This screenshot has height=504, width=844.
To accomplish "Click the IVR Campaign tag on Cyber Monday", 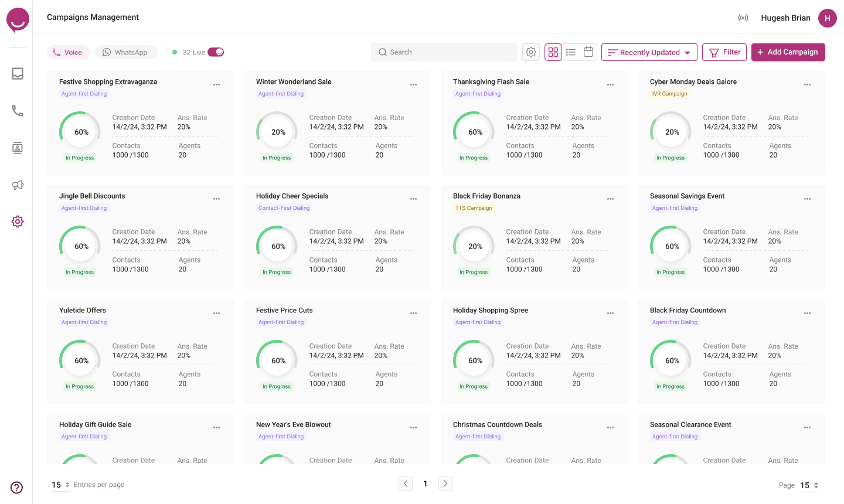I will click(x=669, y=94).
